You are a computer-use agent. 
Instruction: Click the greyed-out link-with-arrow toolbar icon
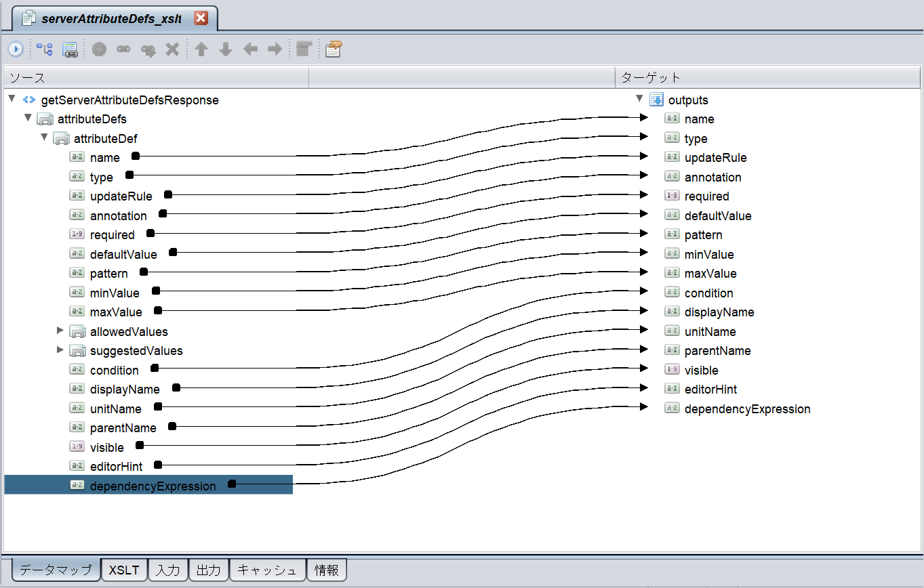[x=148, y=49]
